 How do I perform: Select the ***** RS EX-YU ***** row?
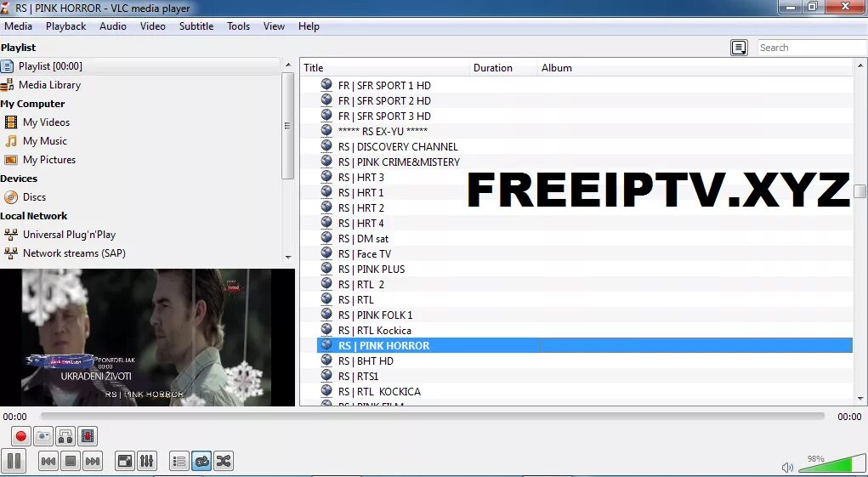585,131
